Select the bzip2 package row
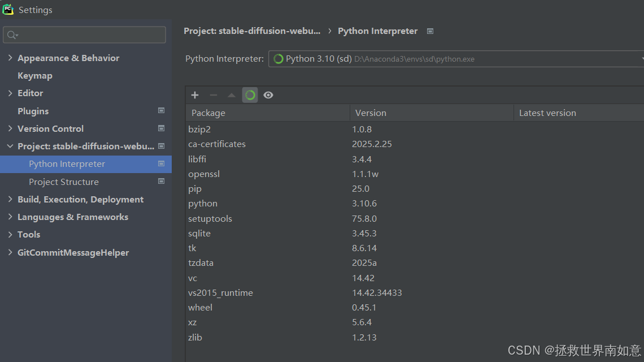The width and height of the screenshot is (644, 362). coord(415,129)
